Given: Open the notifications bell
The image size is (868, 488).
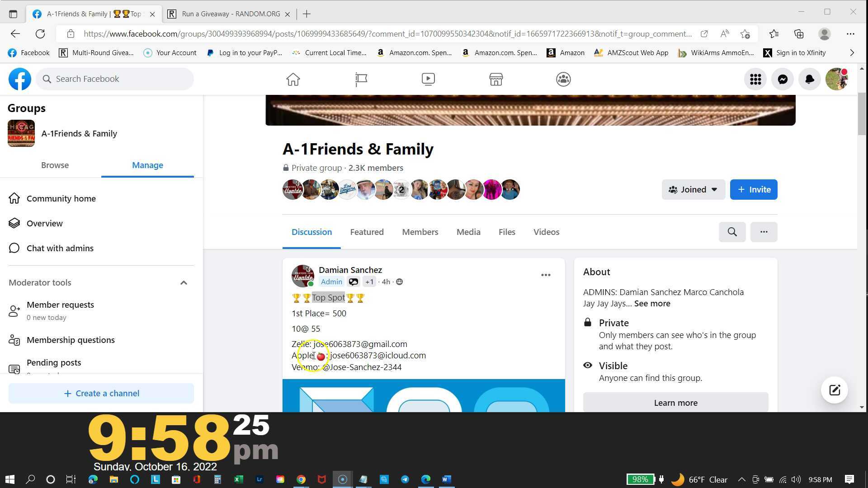Looking at the screenshot, I should tap(810, 79).
